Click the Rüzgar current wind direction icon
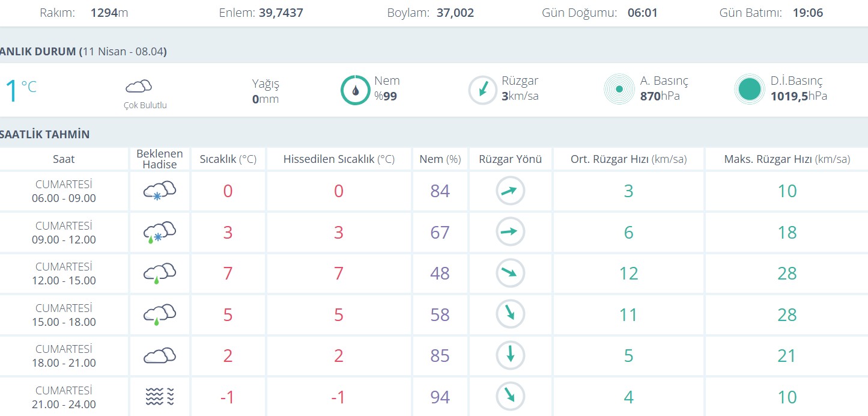 click(482, 90)
